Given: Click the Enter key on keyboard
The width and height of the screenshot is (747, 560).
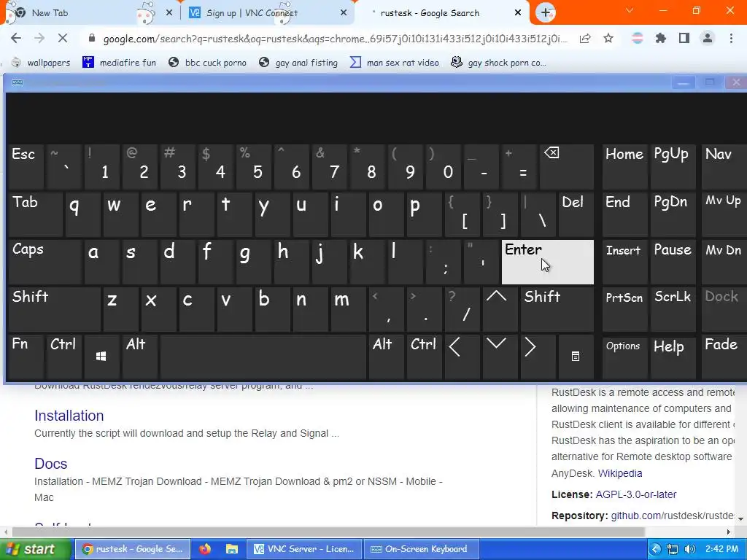Looking at the screenshot, I should pos(547,262).
